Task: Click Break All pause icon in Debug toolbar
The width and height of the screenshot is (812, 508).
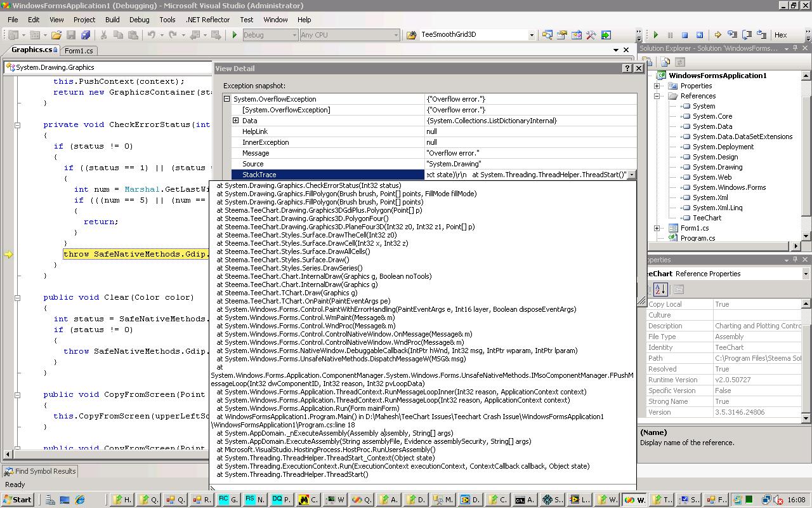Action: tap(671, 35)
